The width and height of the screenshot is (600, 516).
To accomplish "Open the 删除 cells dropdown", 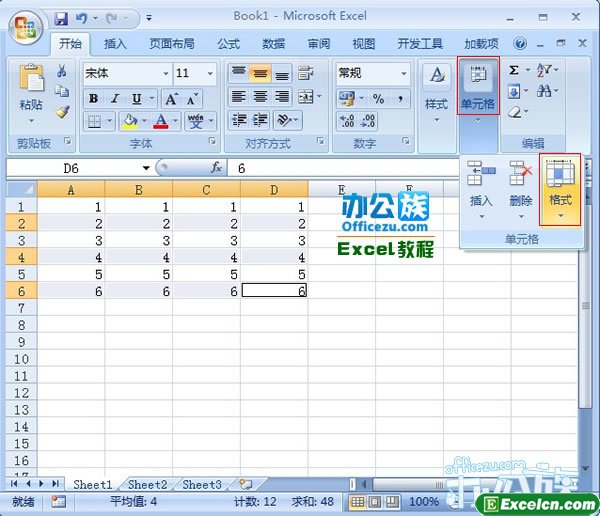I will click(x=521, y=190).
